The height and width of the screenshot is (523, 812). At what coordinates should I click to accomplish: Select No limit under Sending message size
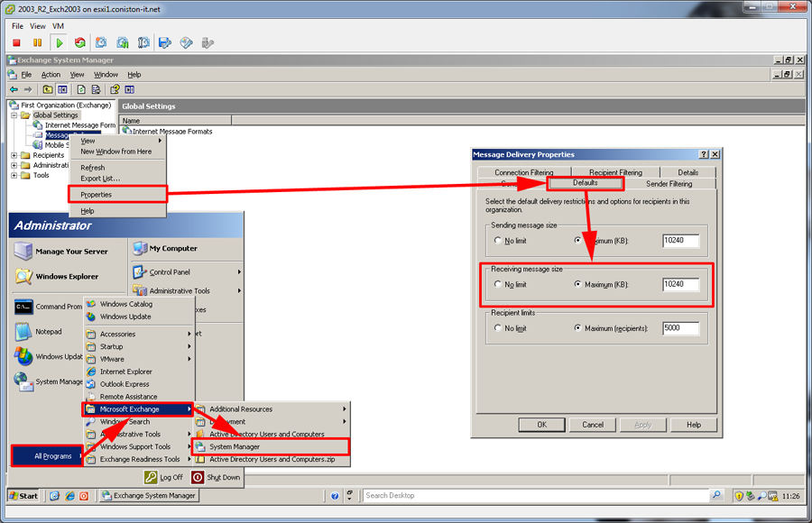[498, 240]
